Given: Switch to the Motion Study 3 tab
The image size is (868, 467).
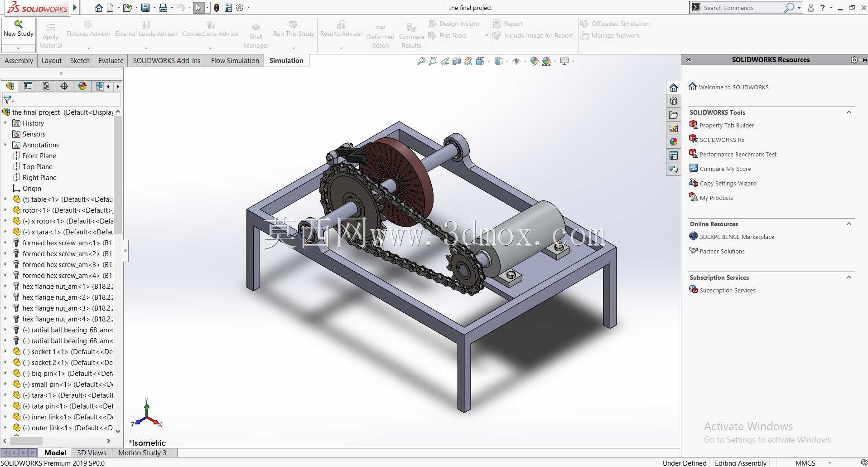Looking at the screenshot, I should tap(142, 452).
